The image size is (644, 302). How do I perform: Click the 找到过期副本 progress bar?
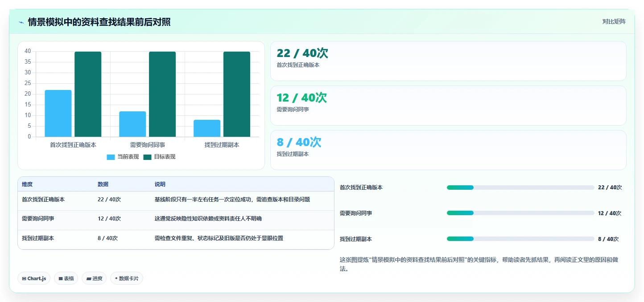(520, 239)
